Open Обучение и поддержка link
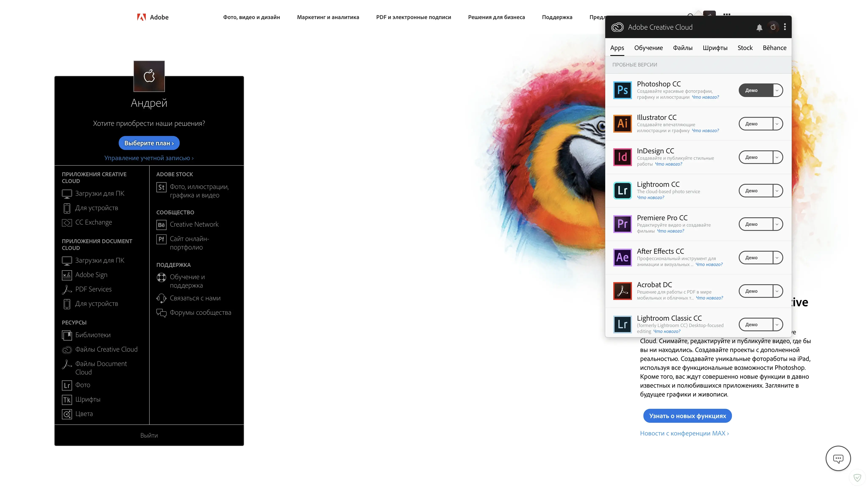 (187, 281)
